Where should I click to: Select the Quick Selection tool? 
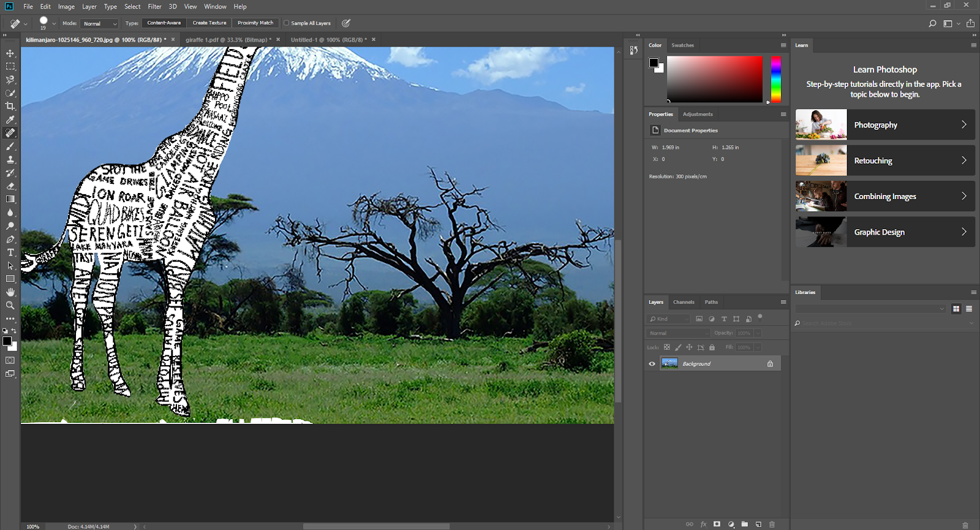(x=10, y=93)
